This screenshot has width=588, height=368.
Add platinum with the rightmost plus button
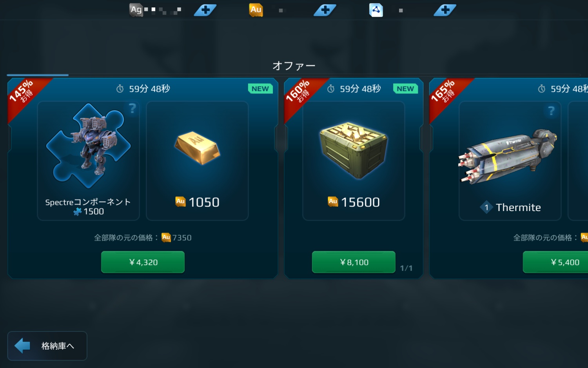[445, 10]
